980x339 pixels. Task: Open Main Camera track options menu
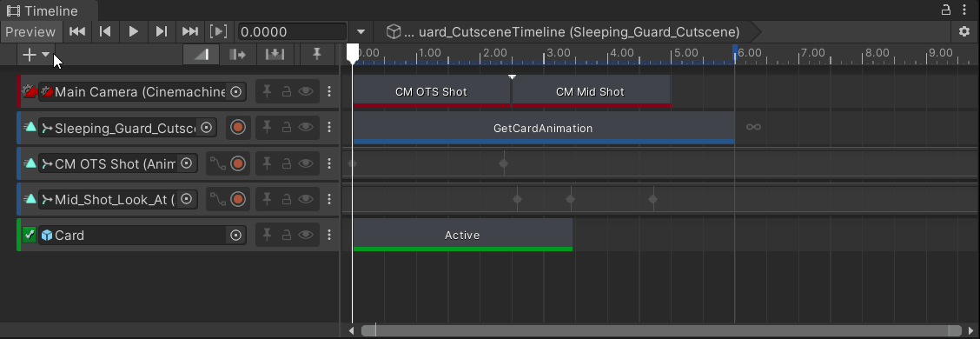point(329,92)
